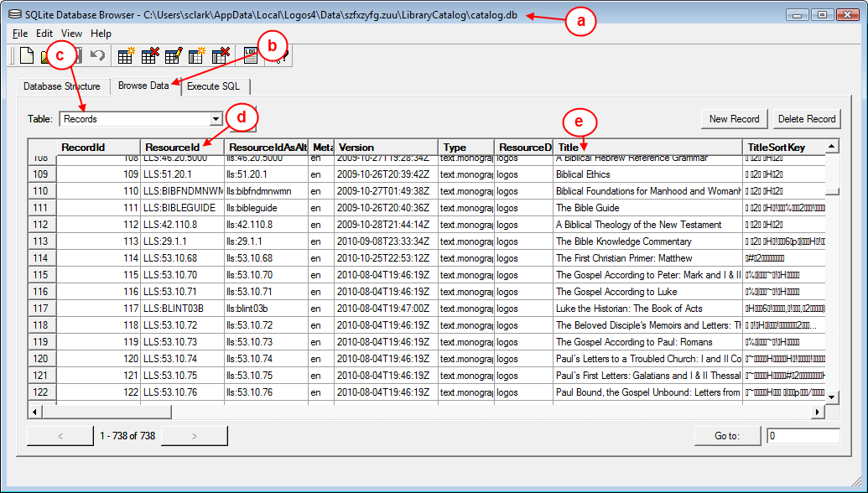
Task: Open the SQL log window icon
Action: coord(251,55)
